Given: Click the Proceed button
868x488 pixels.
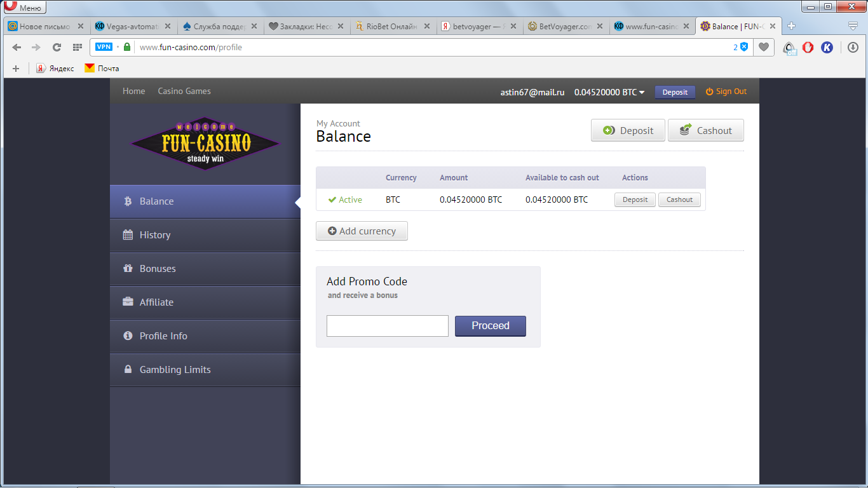Looking at the screenshot, I should [491, 326].
